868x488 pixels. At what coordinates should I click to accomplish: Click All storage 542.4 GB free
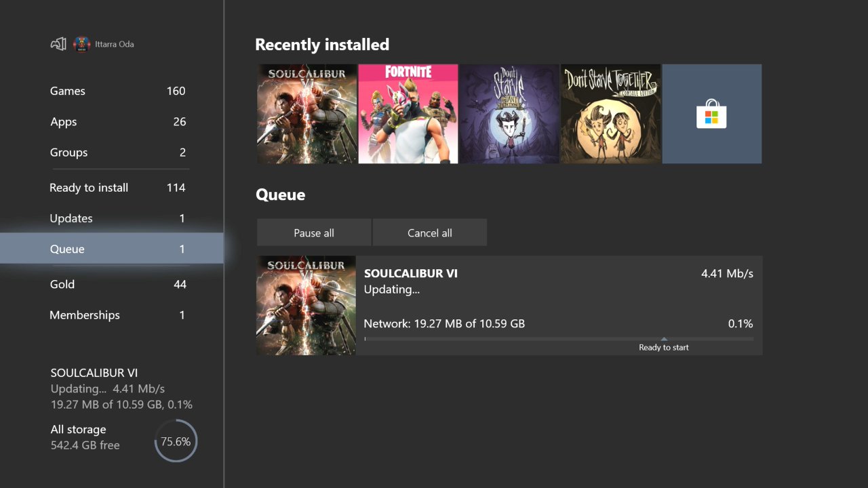point(85,437)
